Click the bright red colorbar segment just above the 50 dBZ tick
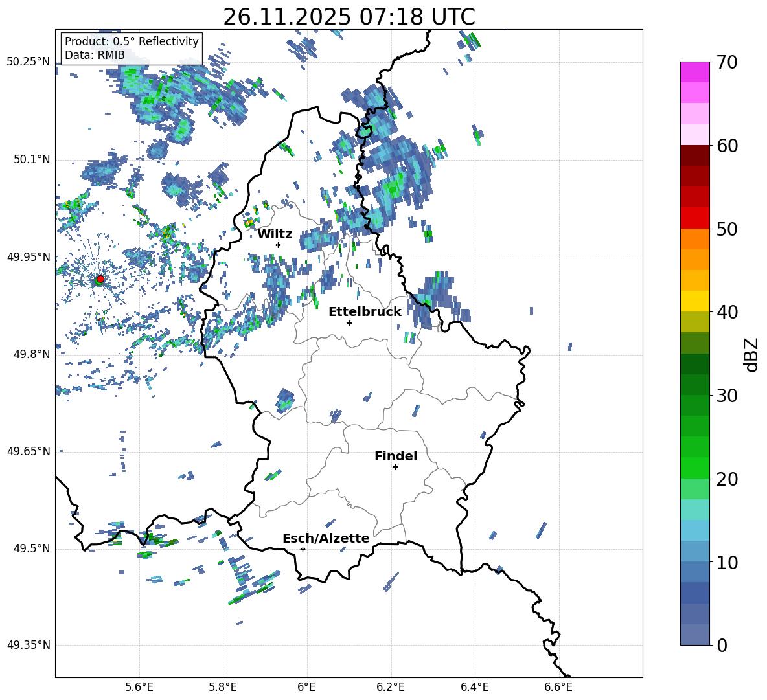Viewport: 767px width, 700px height. [694, 218]
